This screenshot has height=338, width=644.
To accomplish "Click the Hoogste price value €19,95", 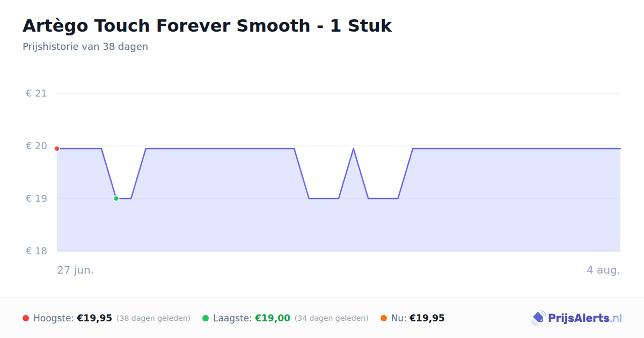I will pos(94,318).
